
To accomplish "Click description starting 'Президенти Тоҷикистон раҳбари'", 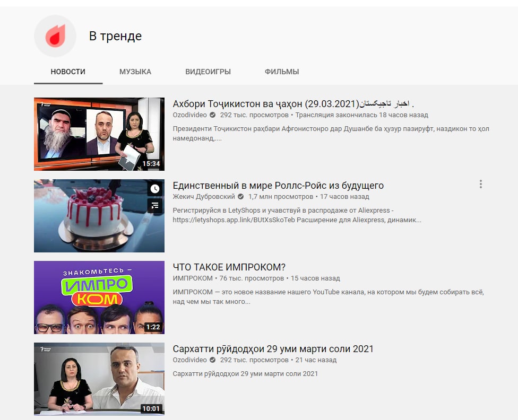I will coord(331,134).
